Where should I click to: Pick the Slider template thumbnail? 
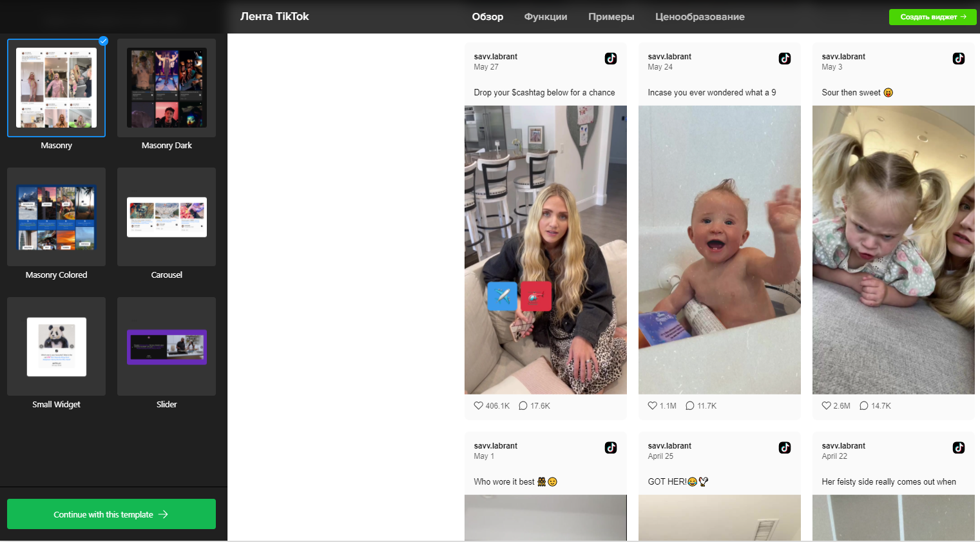(x=166, y=346)
